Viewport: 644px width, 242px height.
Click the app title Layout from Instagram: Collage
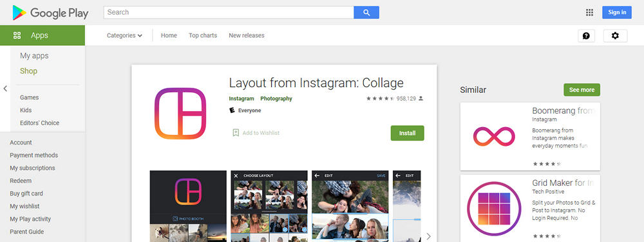pyautogui.click(x=316, y=83)
